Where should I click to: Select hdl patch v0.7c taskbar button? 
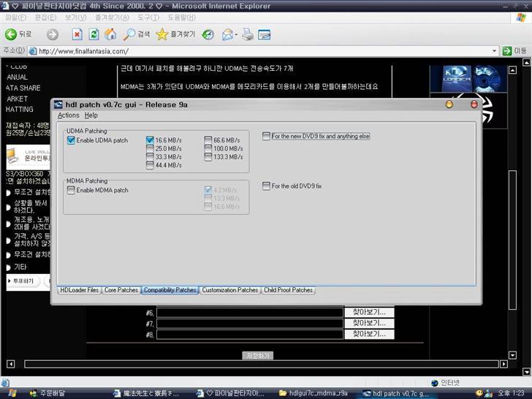[397, 394]
